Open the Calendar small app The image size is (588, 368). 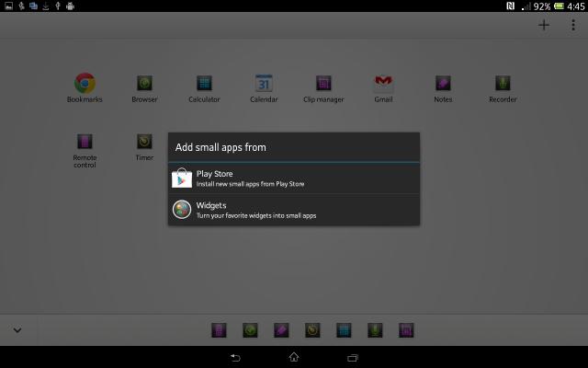(x=264, y=88)
